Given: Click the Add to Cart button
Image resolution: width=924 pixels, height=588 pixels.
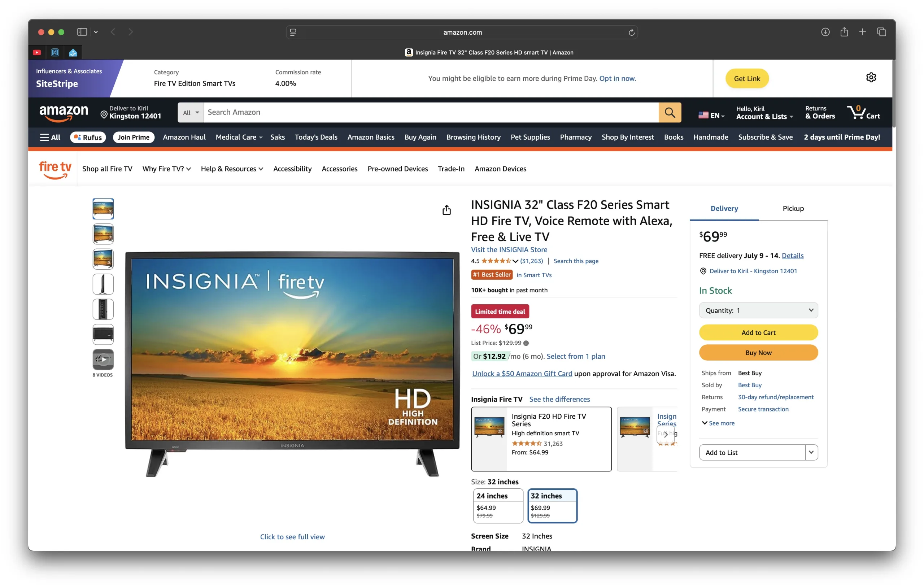Looking at the screenshot, I should pos(758,332).
